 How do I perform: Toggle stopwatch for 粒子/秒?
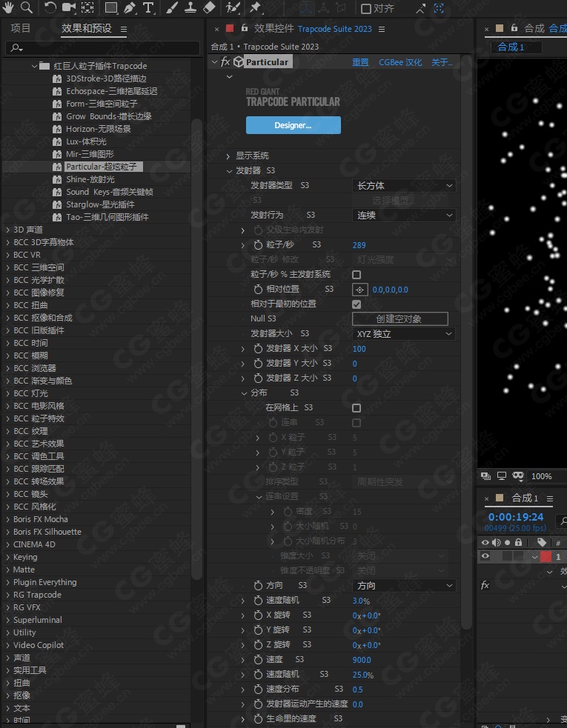(258, 244)
